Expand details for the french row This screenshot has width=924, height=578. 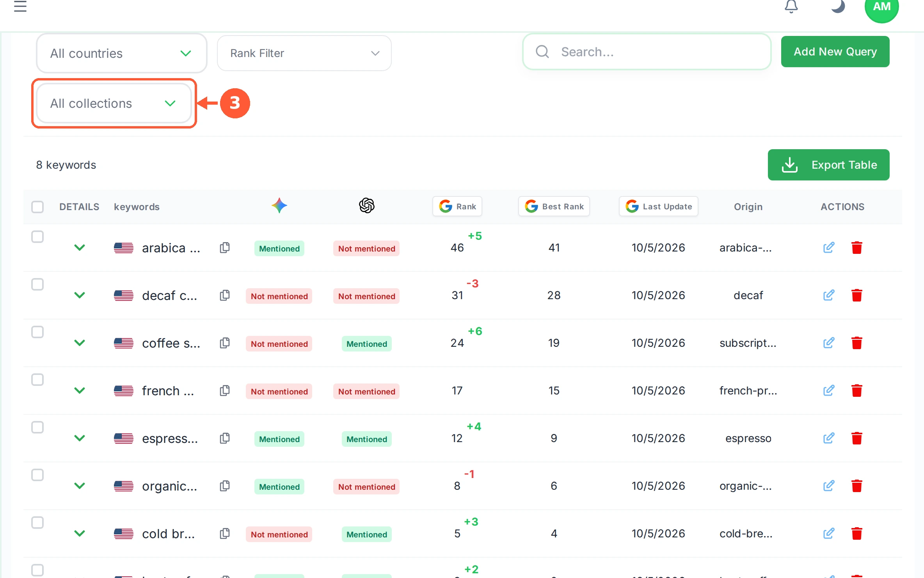coord(80,391)
